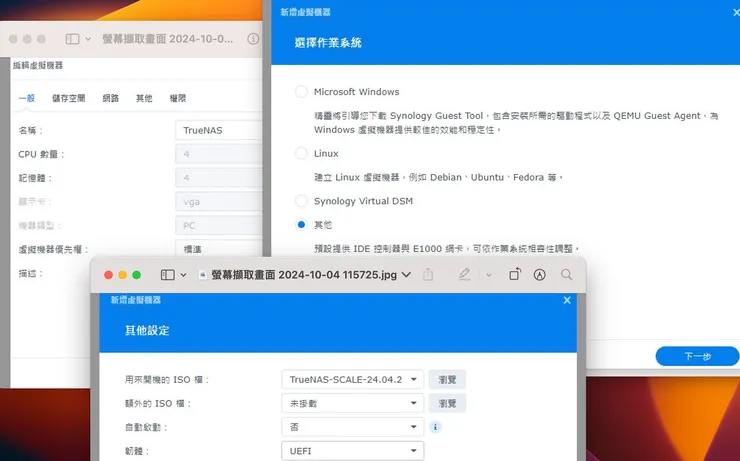Image resolution: width=740 pixels, height=461 pixels.
Task: Click the circled-A annotate icon in the front Preview toolbar
Action: (539, 275)
